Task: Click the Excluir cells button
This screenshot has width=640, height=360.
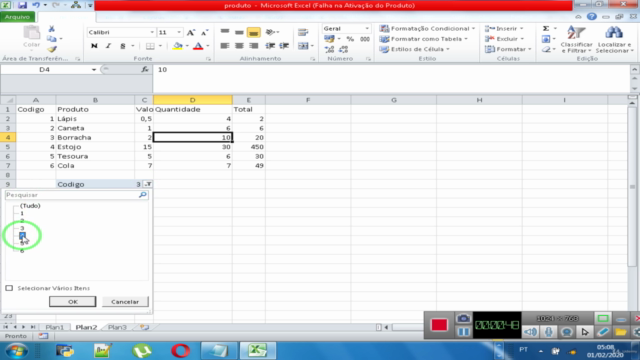Action: 504,39
